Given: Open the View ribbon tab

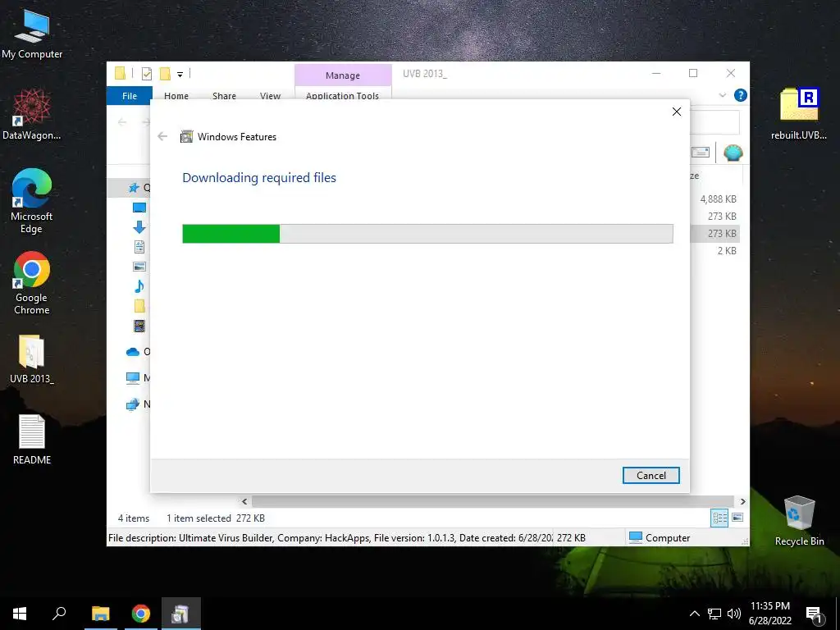Looking at the screenshot, I should [x=270, y=96].
